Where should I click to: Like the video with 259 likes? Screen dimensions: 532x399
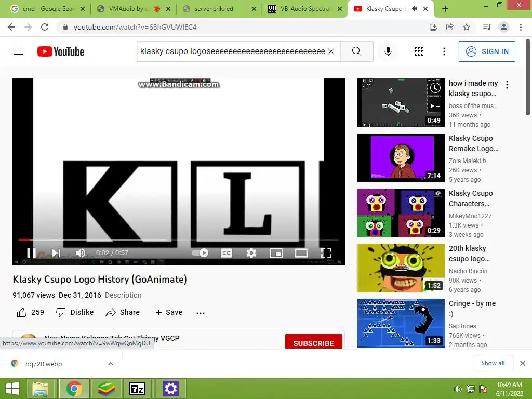tap(31, 312)
